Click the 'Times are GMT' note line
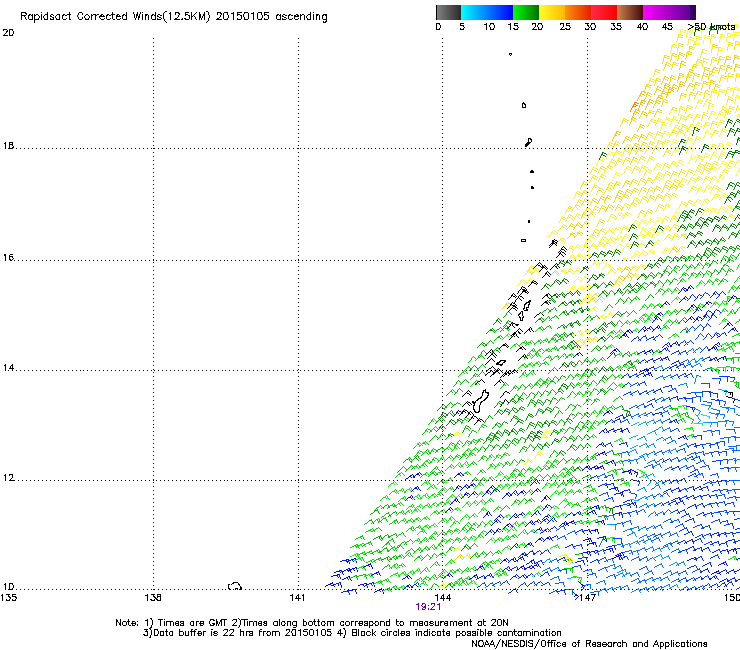Screen dimensions: 740x650 pyautogui.click(x=312, y=623)
